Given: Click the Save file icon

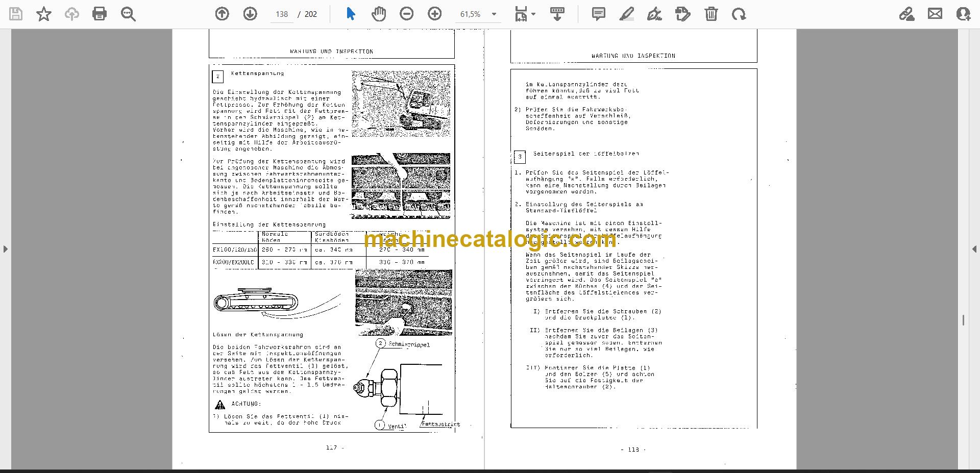Looking at the screenshot, I should [16, 14].
